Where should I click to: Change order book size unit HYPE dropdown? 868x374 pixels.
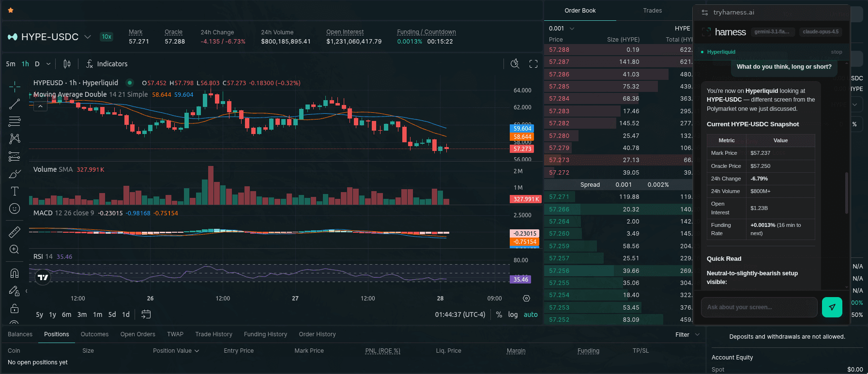(683, 29)
